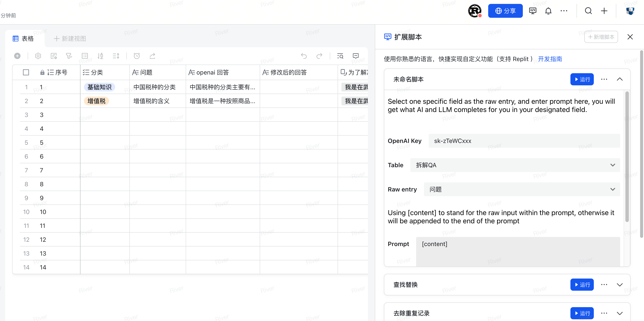Image resolution: width=644 pixels, height=321 pixels.
Task: Select all rows with the header checkbox
Action: (x=26, y=72)
